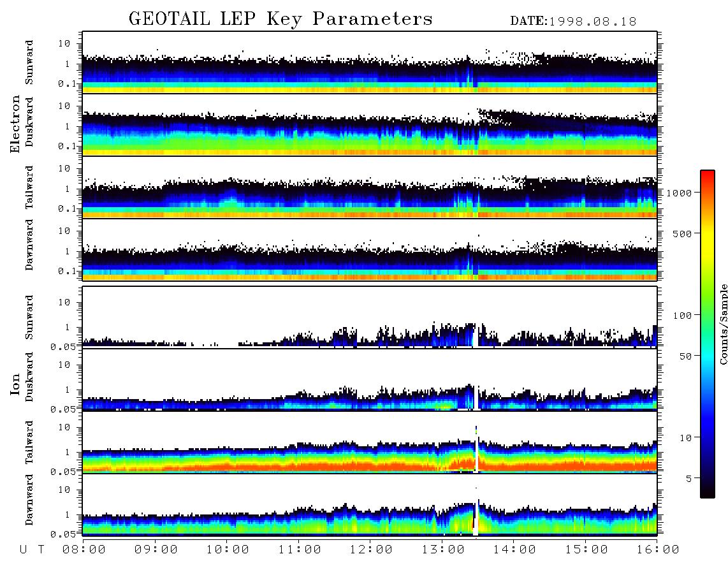
Task: Click the Counts/Sample color scale color bar
Action: [x=707, y=334]
